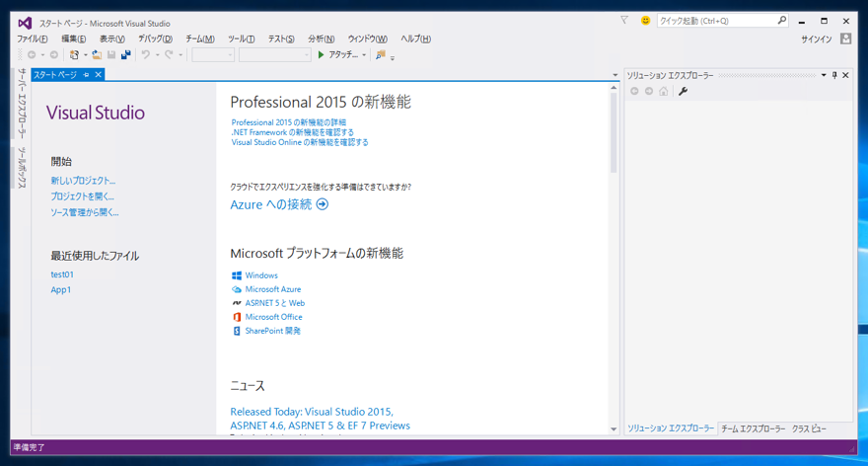The width and height of the screenshot is (868, 466).
Task: Click the start page vertical scrollbar thumb
Action: pos(614,133)
